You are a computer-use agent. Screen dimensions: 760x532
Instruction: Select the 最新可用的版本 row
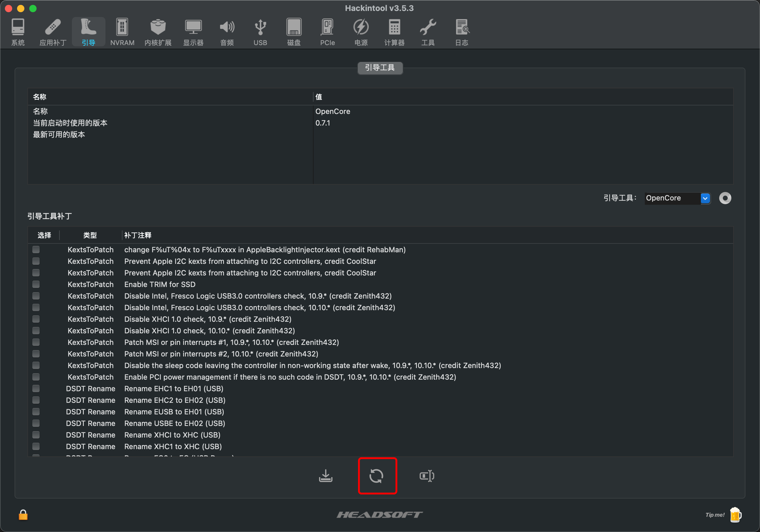click(x=380, y=134)
